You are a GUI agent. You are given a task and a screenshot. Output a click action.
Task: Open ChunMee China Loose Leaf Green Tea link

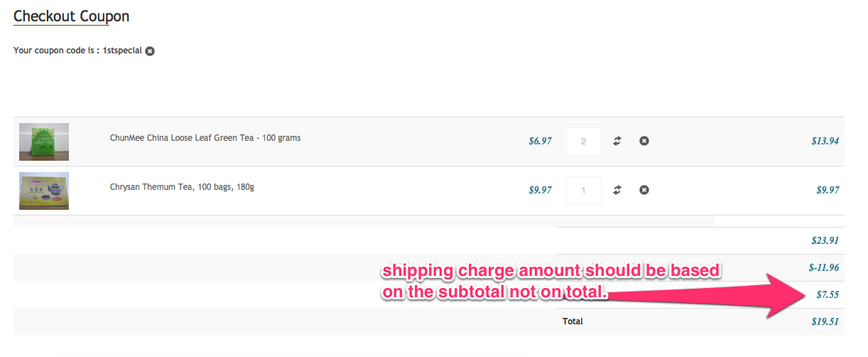(x=205, y=138)
